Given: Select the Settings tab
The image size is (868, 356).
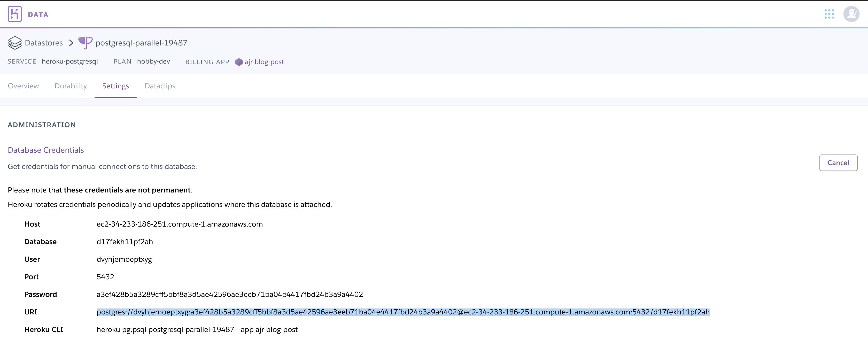Looking at the screenshot, I should tap(115, 86).
